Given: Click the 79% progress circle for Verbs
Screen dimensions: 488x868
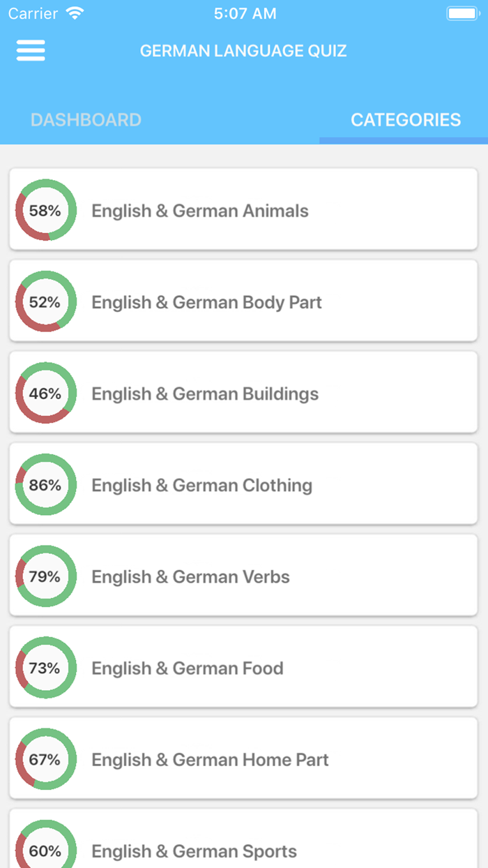Looking at the screenshot, I should 45,576.
